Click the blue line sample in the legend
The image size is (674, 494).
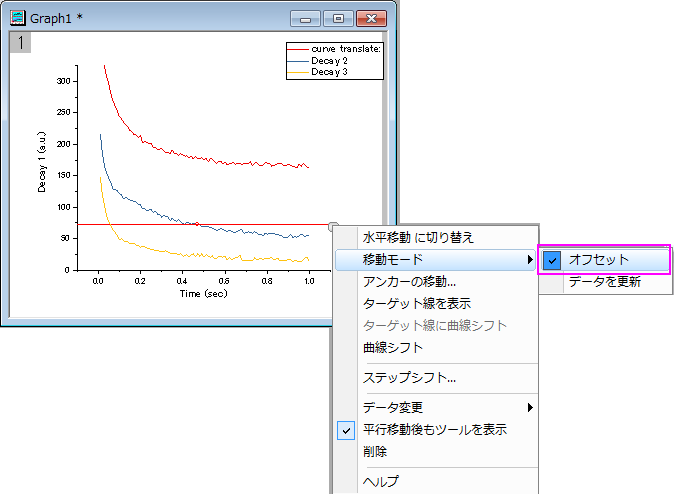[x=298, y=61]
